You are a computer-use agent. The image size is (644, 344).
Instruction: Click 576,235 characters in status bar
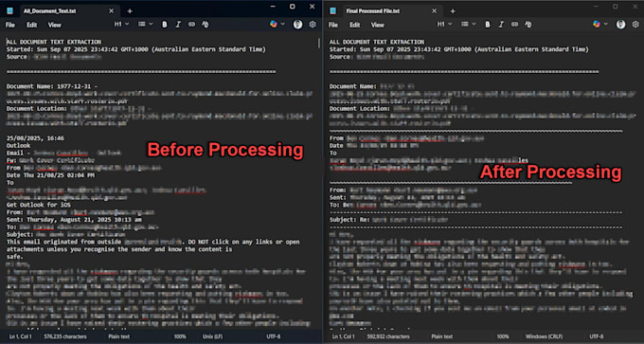click(x=66, y=336)
